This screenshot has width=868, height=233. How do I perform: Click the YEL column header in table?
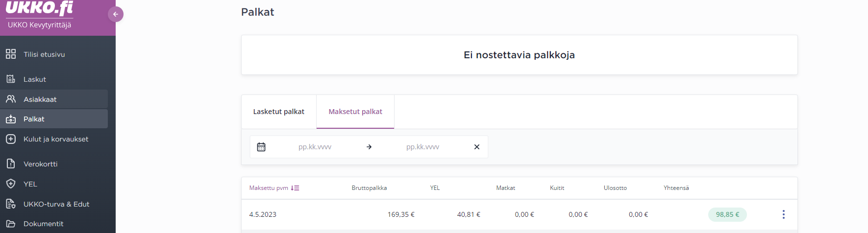click(435, 188)
